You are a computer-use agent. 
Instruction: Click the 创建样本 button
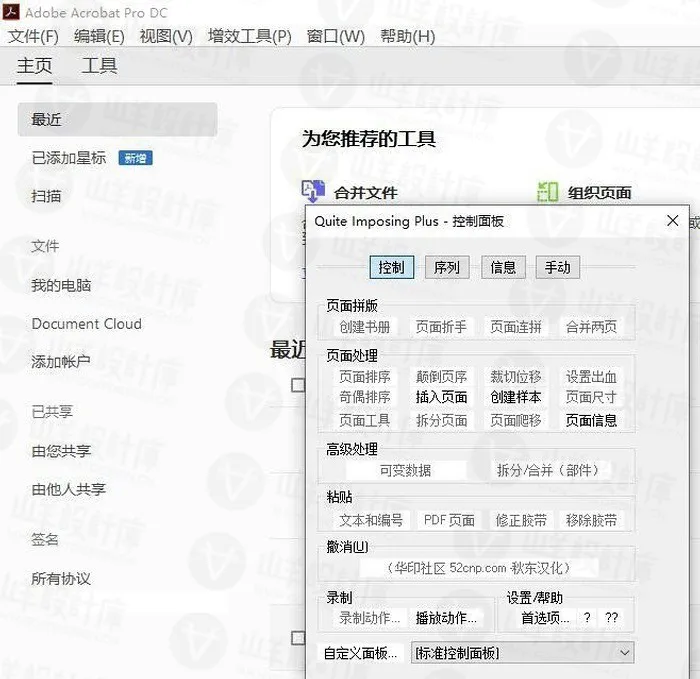[x=515, y=397]
